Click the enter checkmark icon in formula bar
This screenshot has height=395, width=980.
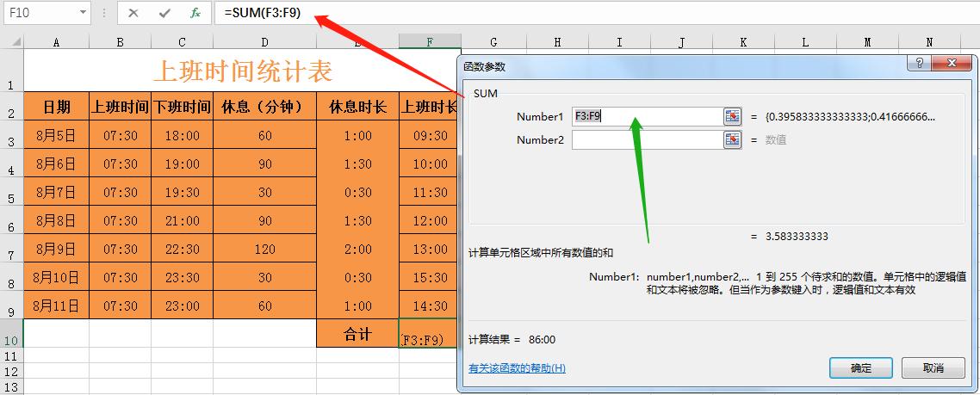[x=164, y=13]
